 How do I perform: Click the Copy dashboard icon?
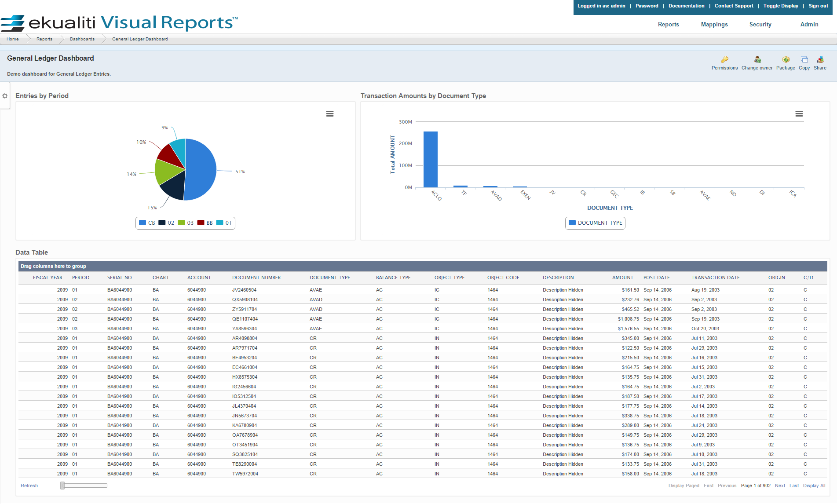point(804,59)
